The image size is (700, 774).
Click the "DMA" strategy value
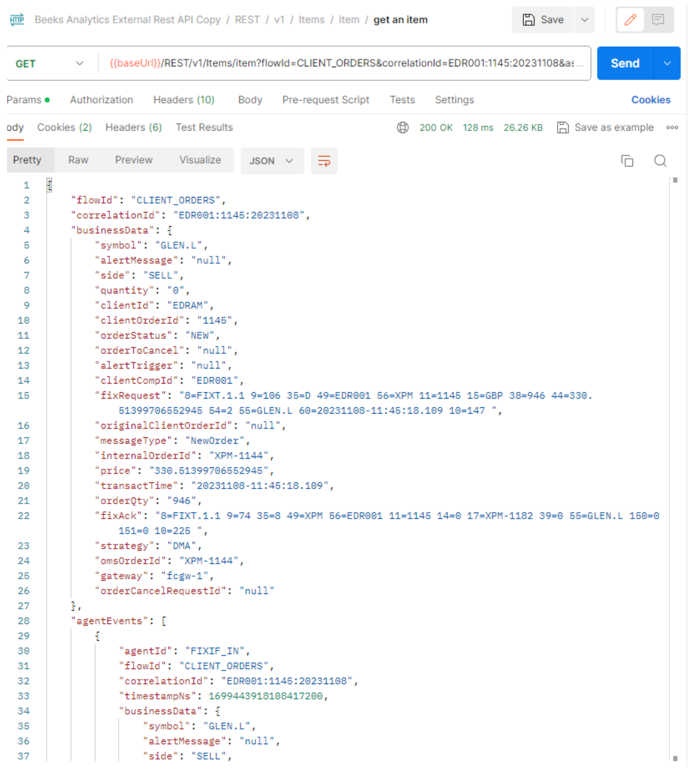(x=182, y=546)
